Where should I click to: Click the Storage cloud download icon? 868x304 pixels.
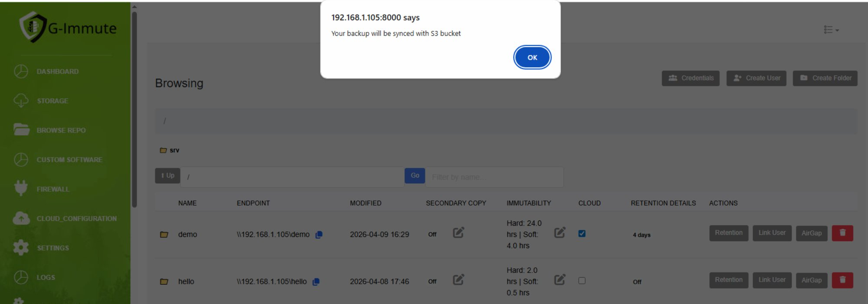21,101
